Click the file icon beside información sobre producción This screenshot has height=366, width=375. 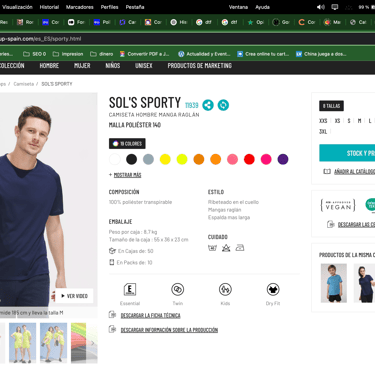point(112,329)
